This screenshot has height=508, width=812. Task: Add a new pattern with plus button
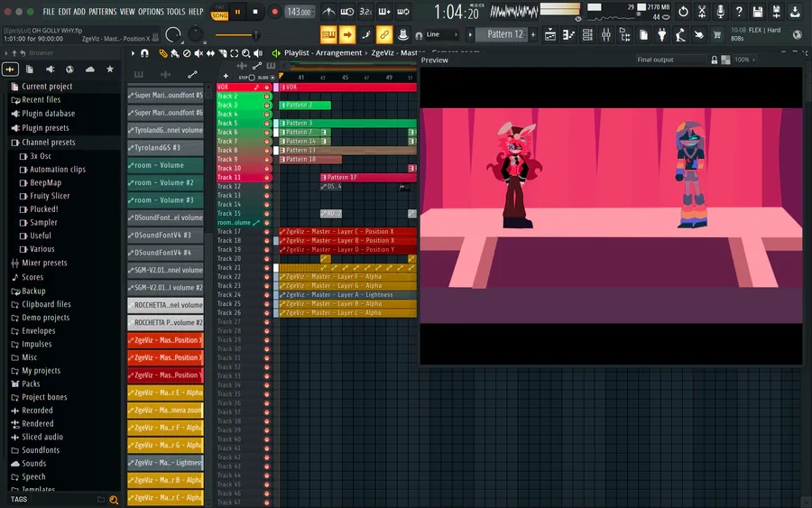(533, 34)
